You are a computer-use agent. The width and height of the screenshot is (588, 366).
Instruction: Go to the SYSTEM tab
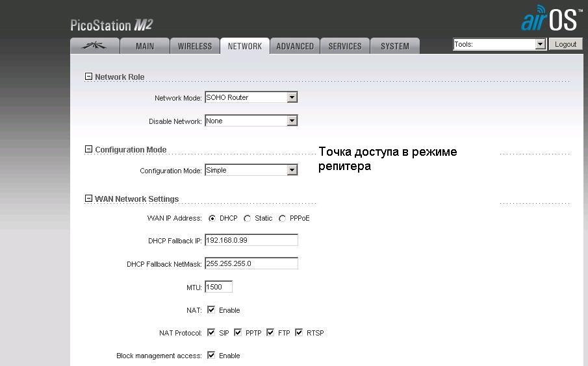tap(395, 46)
